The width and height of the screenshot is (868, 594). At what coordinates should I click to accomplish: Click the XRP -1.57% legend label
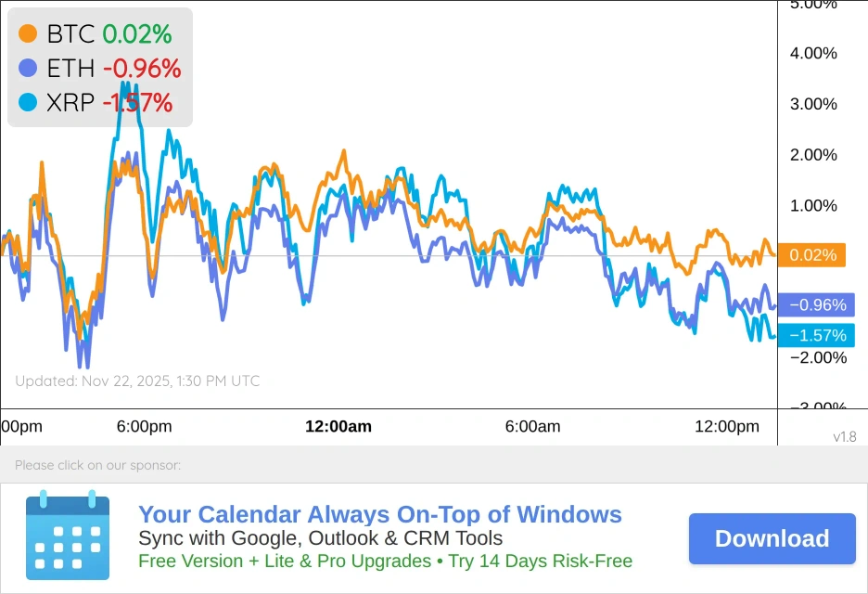[108, 102]
